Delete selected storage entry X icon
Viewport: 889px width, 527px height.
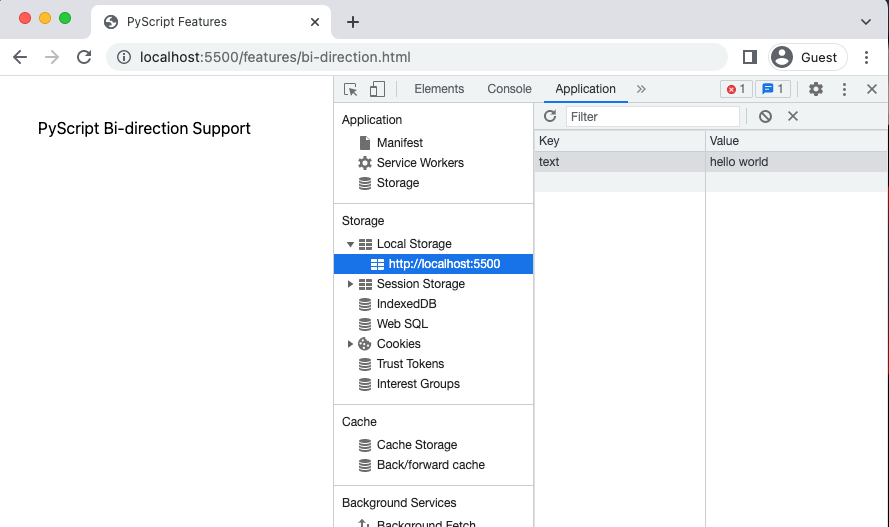pos(793,116)
